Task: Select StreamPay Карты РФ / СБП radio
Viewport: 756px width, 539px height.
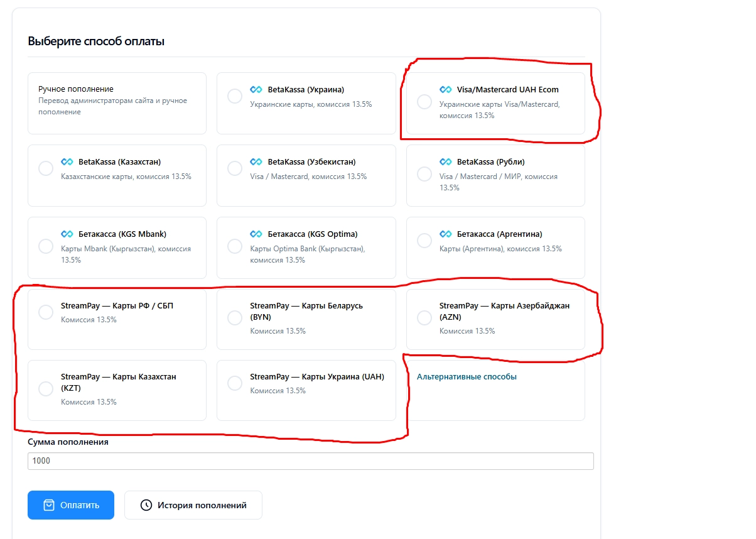Action: [x=46, y=312]
